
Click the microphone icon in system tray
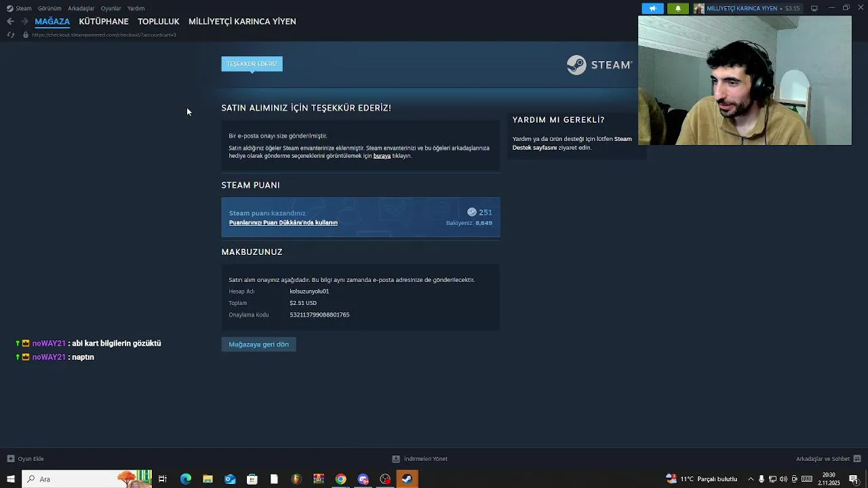pyautogui.click(x=762, y=479)
